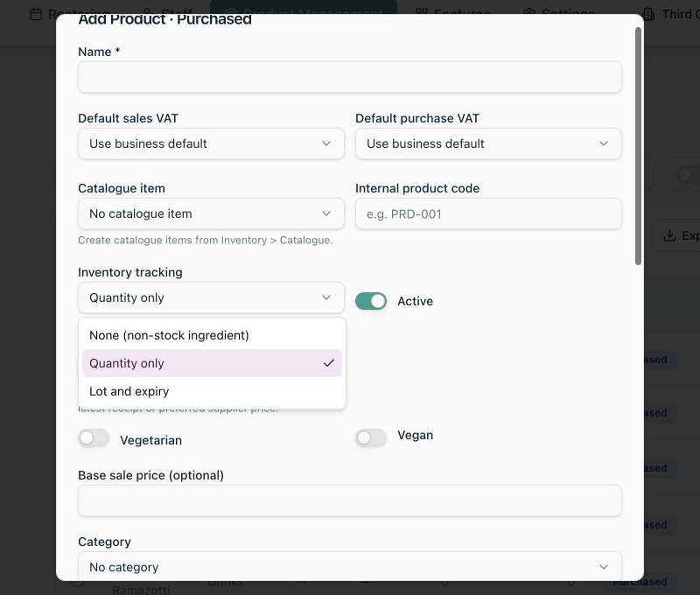Open the Category dropdown
700x595 pixels.
tap(349, 566)
